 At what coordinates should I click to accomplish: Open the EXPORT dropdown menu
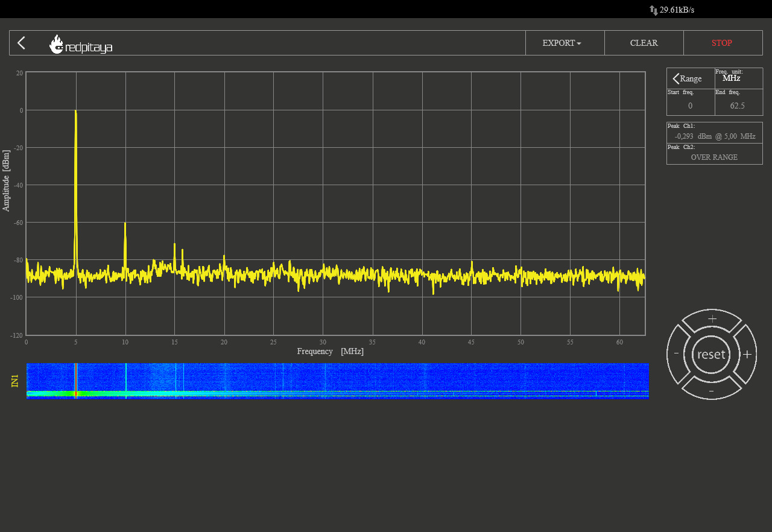[x=562, y=43]
